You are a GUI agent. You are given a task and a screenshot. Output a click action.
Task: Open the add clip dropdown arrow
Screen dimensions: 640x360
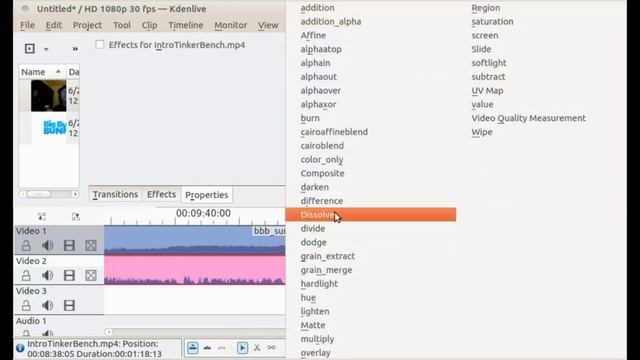(x=46, y=49)
